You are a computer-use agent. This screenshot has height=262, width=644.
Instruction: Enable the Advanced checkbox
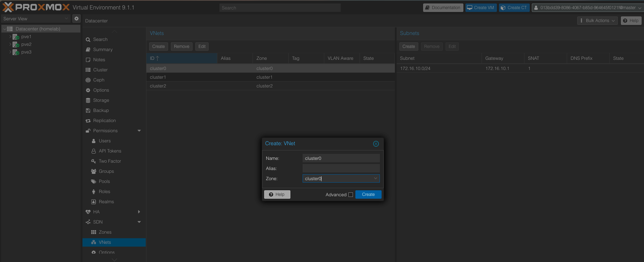(350, 195)
